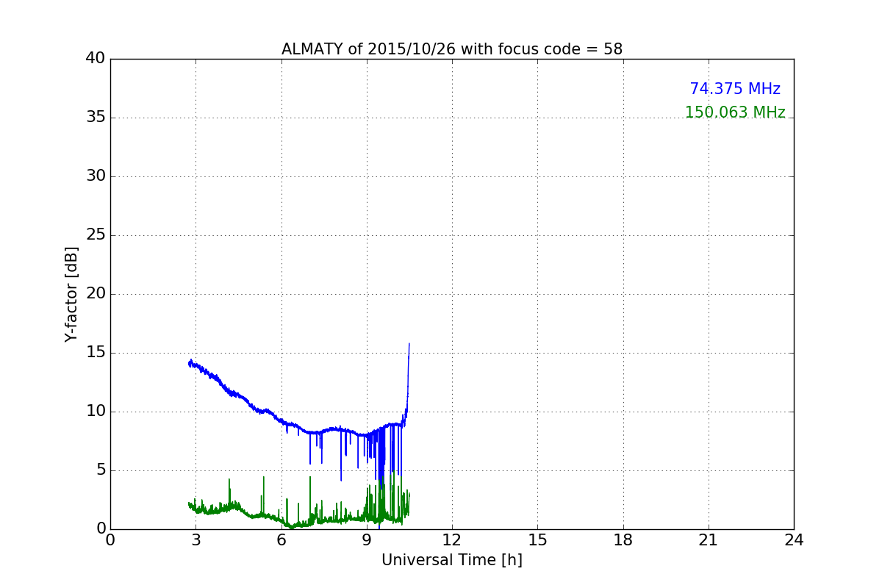The image size is (882, 588).
Task: Click the y-axis tick label 40
Action: click(x=96, y=59)
